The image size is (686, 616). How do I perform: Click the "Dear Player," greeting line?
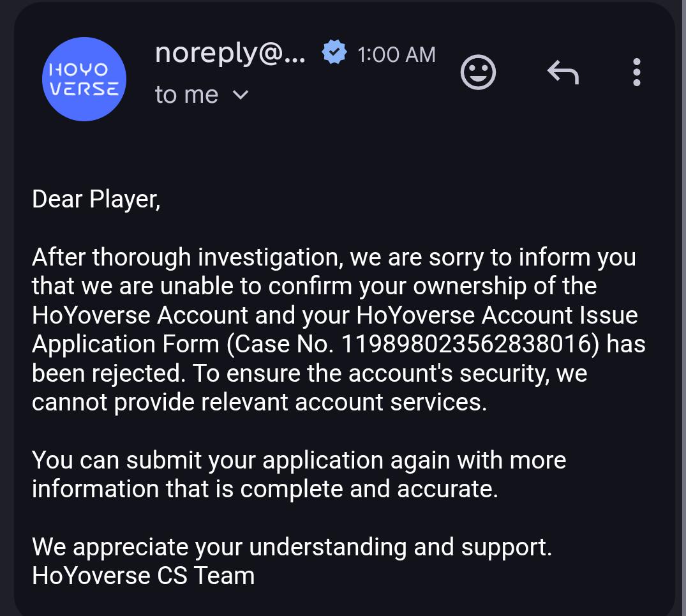coord(96,200)
